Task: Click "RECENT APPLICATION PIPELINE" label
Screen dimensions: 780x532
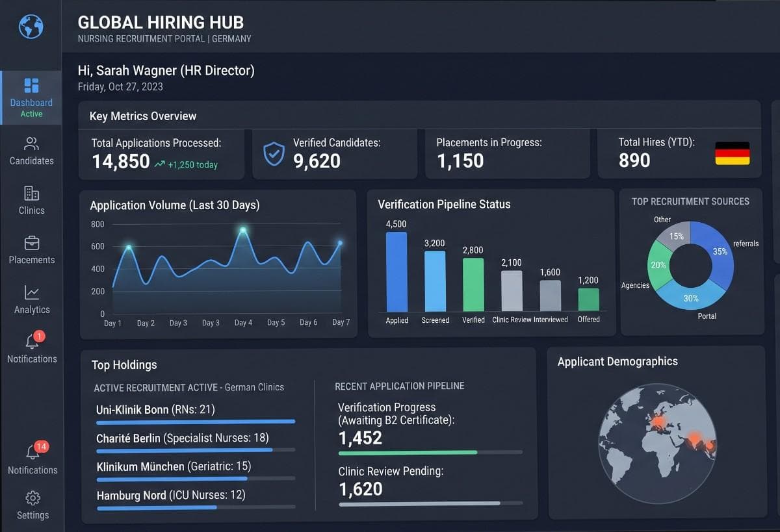Action: click(x=400, y=386)
